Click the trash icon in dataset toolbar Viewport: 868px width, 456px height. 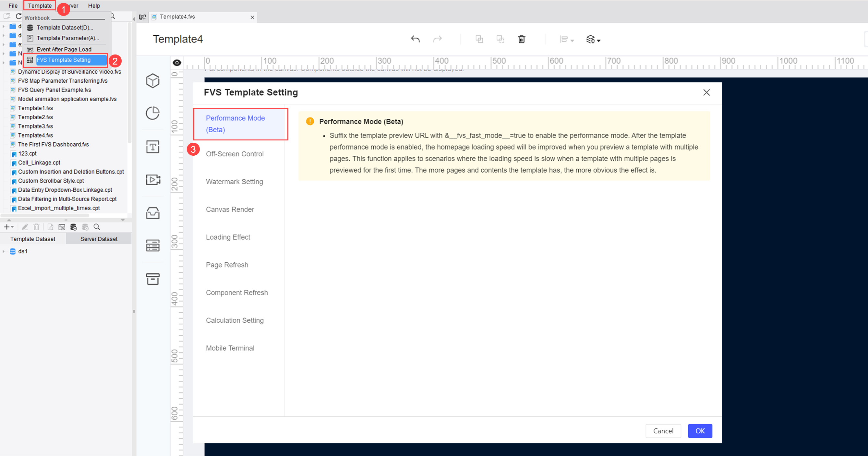(36, 227)
